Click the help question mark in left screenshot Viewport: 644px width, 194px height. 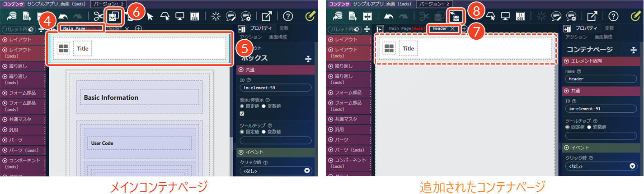pos(288,16)
